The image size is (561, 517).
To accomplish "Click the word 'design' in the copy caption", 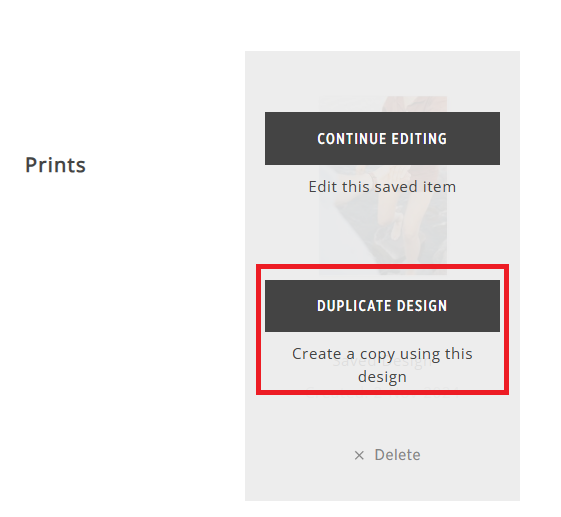I will 382,377.
